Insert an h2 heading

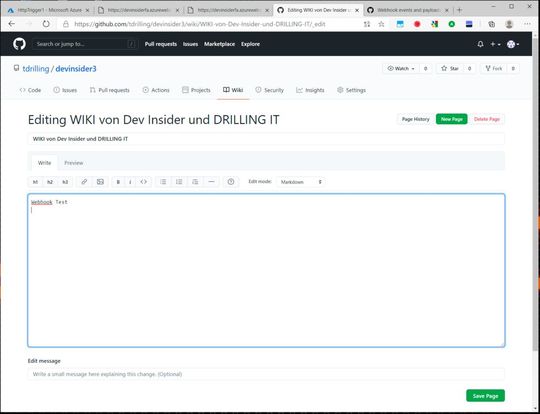coord(50,182)
